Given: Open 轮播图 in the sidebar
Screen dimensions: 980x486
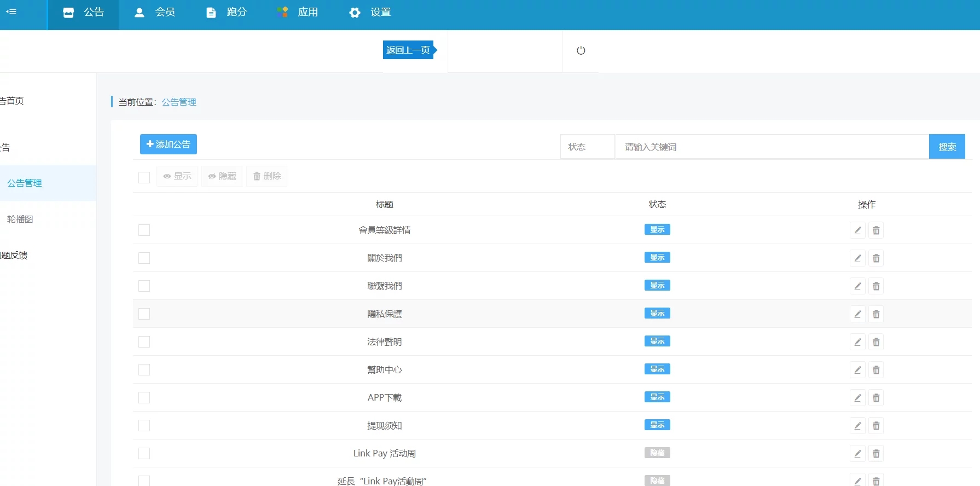Looking at the screenshot, I should click(20, 219).
